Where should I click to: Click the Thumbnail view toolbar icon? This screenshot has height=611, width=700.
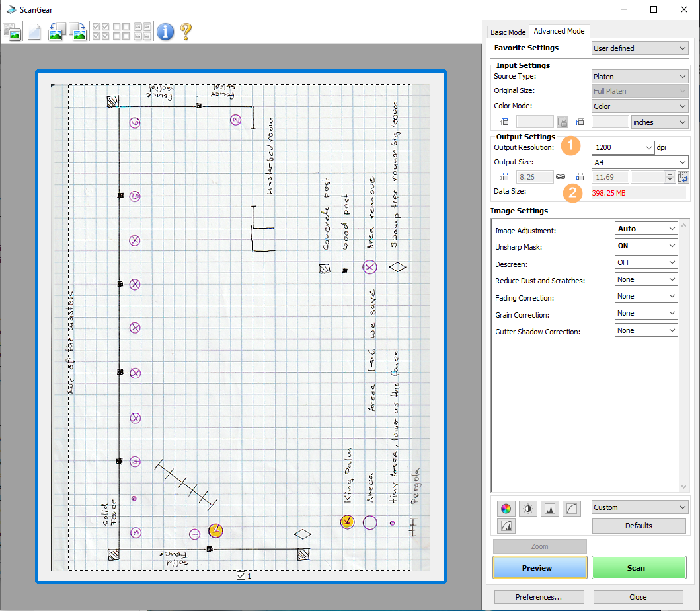pyautogui.click(x=12, y=32)
